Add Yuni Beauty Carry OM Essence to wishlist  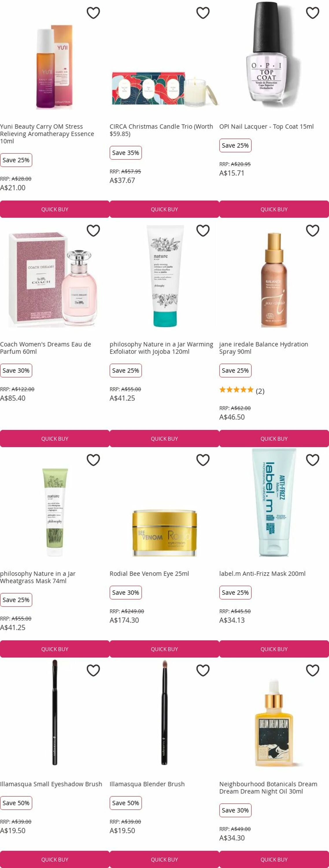[93, 13]
